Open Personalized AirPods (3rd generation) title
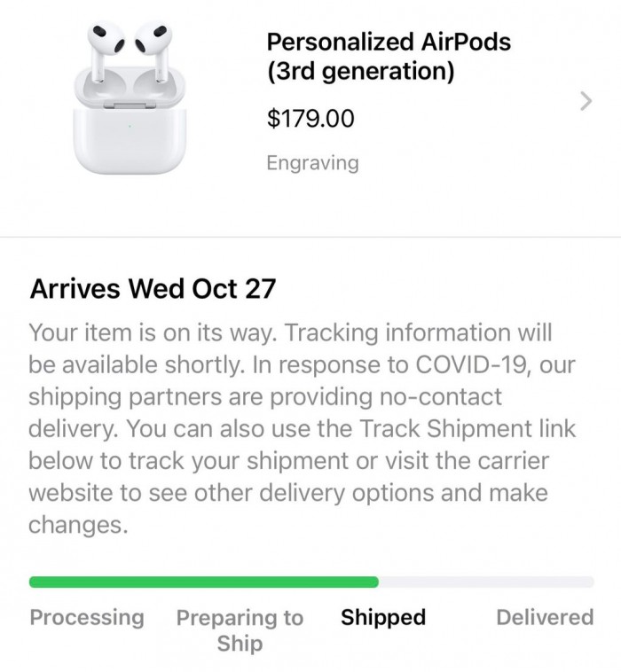This screenshot has height=672, width=621. coord(389,56)
